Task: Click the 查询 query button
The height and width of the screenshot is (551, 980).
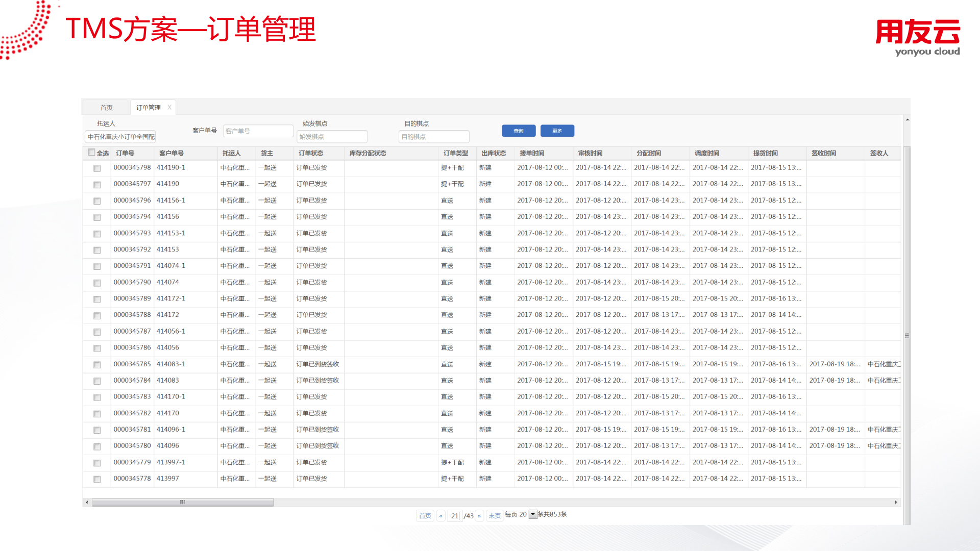Action: 519,131
